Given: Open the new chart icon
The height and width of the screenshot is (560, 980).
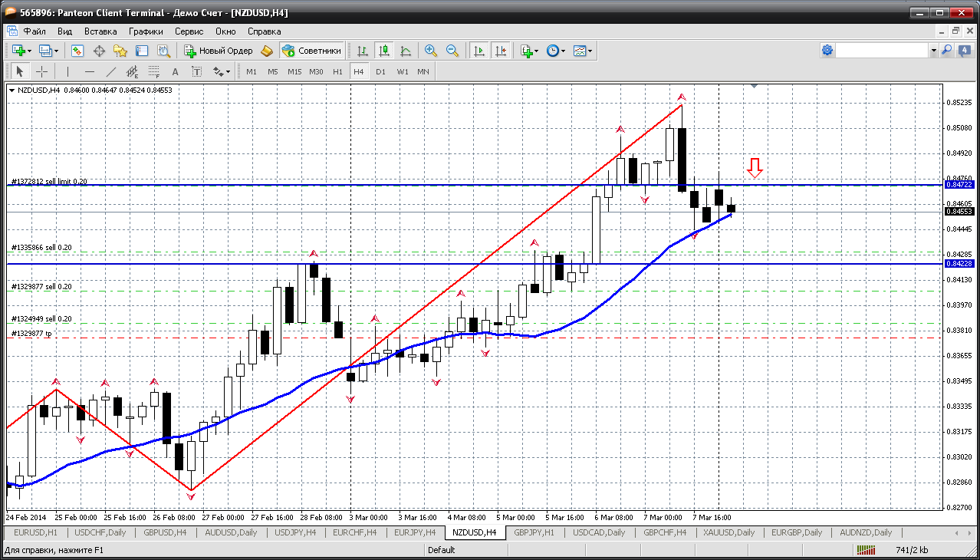Looking at the screenshot, I should click(x=18, y=51).
